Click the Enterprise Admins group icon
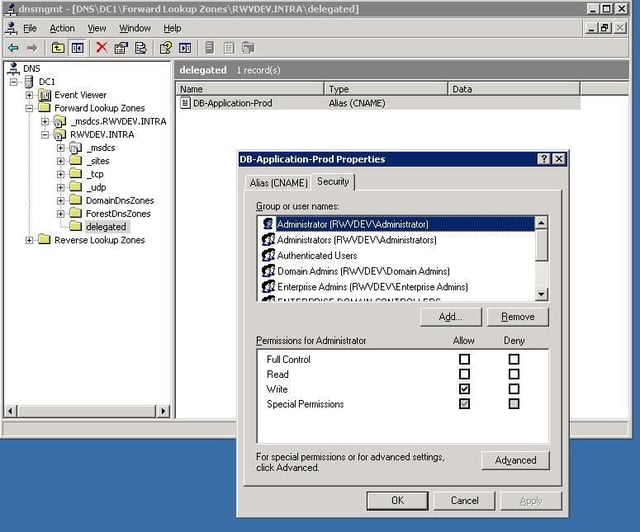The width and height of the screenshot is (640, 532). click(x=268, y=286)
